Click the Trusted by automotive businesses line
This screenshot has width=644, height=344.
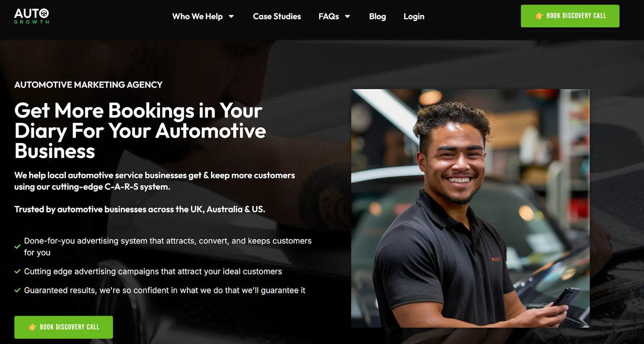pos(140,209)
